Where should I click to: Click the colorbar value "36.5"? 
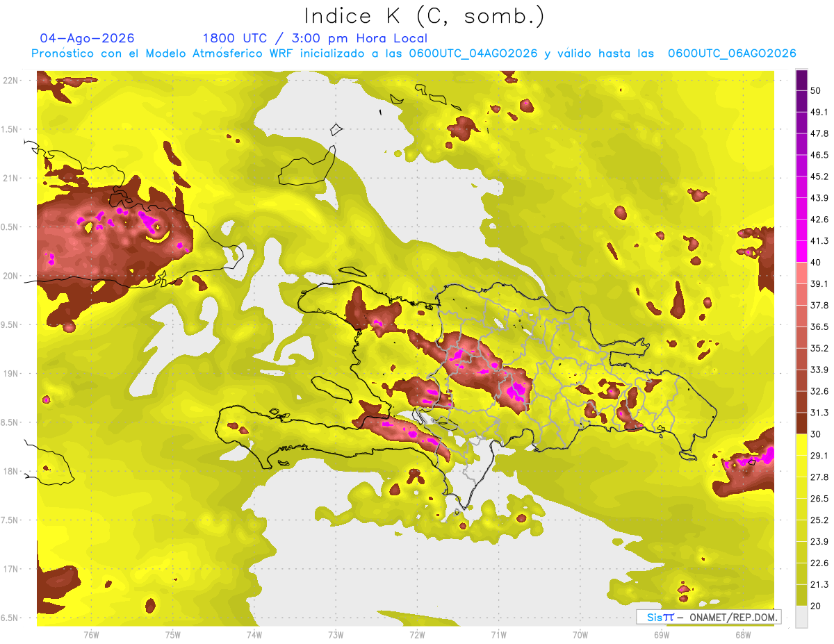[819, 327]
